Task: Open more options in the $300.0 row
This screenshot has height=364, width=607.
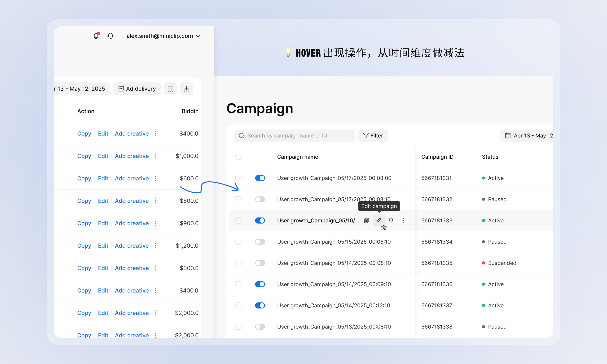Action: tap(155, 268)
